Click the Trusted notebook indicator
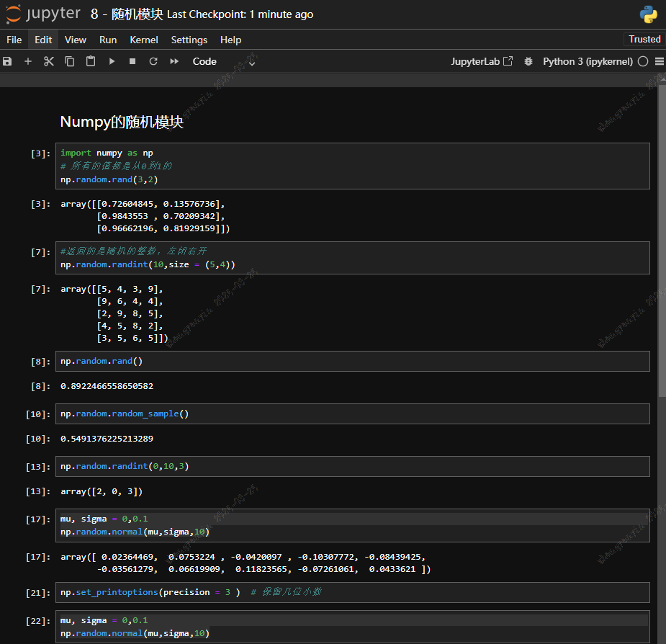The height and width of the screenshot is (644, 666). (644, 39)
